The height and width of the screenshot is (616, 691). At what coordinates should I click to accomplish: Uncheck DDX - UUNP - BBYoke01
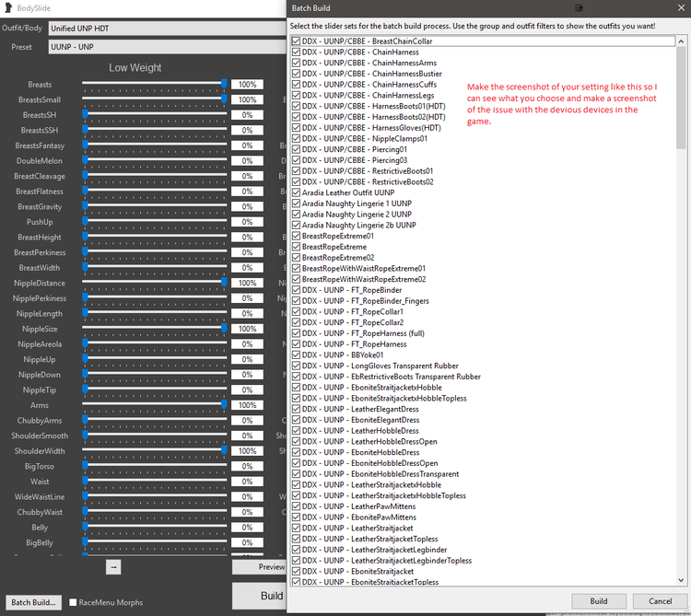coord(296,354)
